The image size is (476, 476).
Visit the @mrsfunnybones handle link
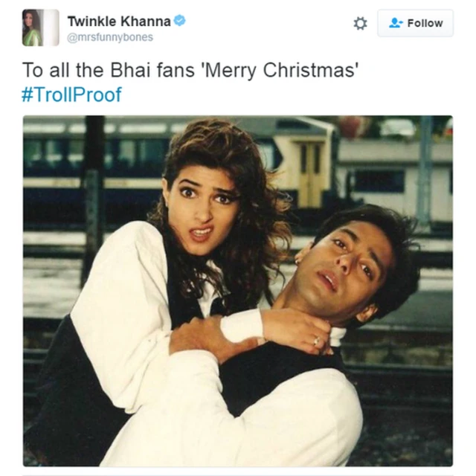click(x=110, y=37)
